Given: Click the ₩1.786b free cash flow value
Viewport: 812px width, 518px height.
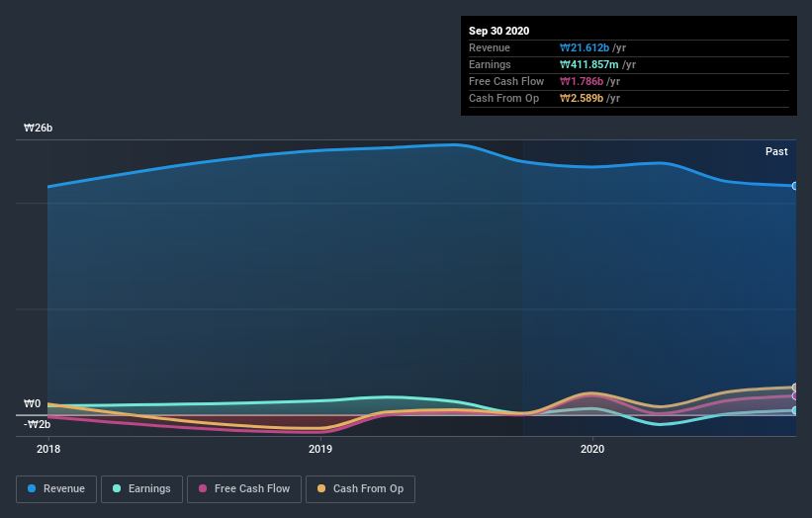Looking at the screenshot, I should (581, 82).
